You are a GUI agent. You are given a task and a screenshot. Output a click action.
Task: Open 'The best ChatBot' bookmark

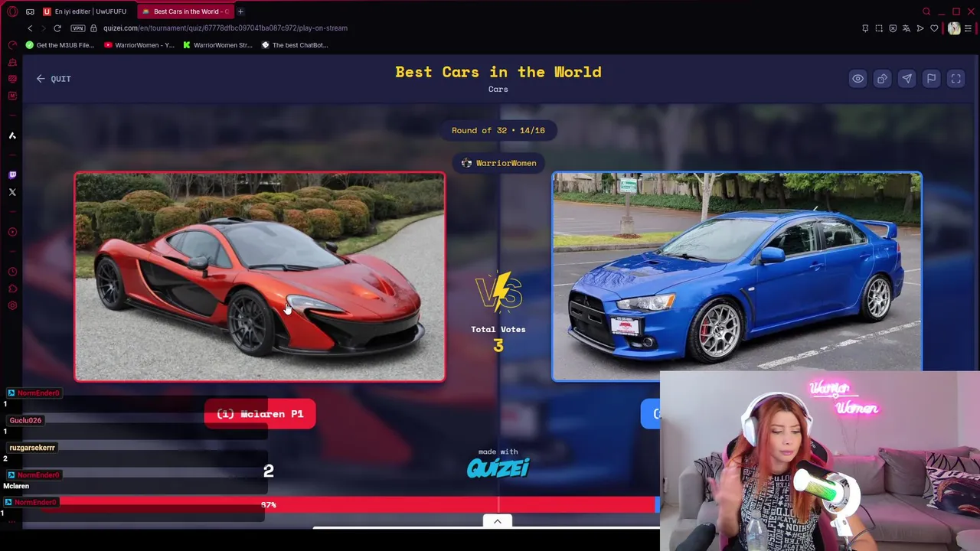[295, 45]
